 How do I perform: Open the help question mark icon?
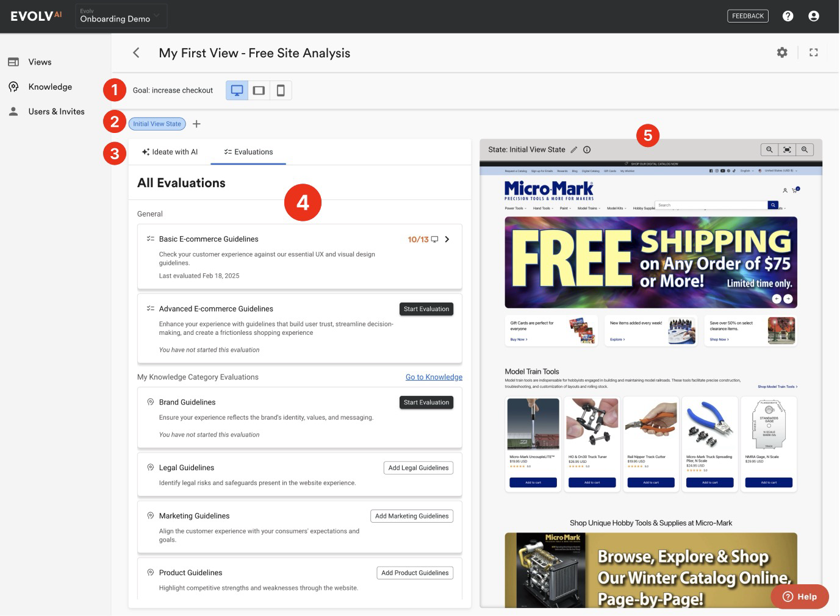pos(788,16)
